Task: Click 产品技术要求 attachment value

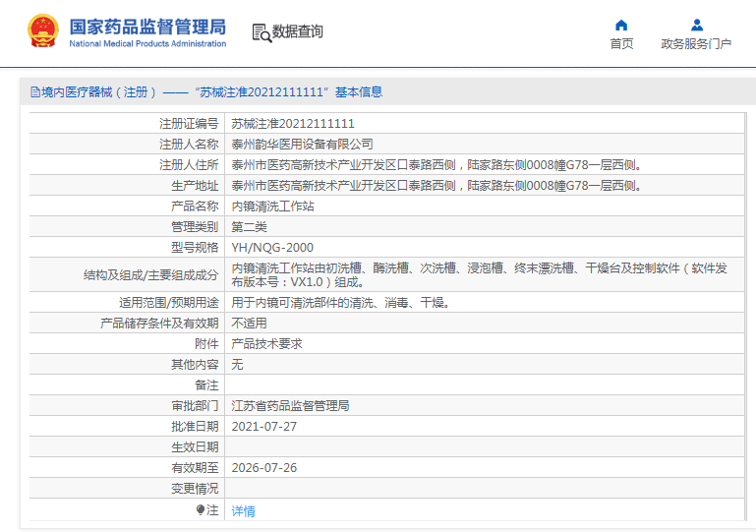Action: [266, 344]
